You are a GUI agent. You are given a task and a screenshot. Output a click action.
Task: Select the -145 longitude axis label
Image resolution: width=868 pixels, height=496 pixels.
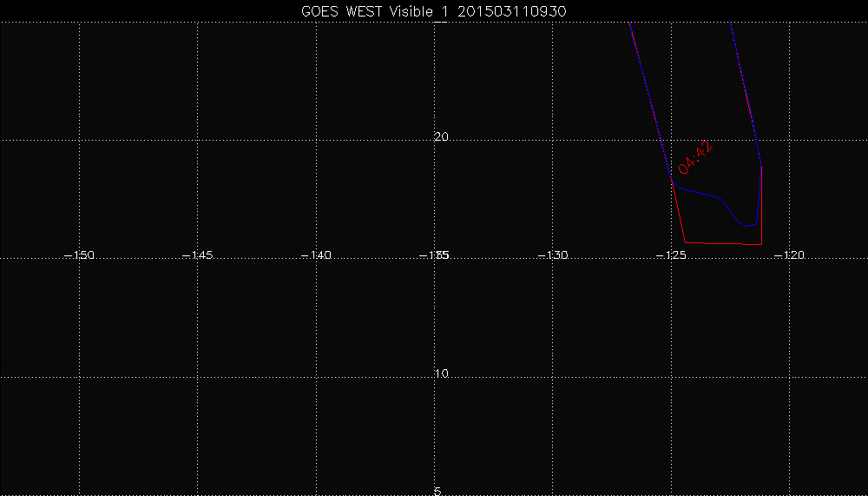click(x=198, y=255)
